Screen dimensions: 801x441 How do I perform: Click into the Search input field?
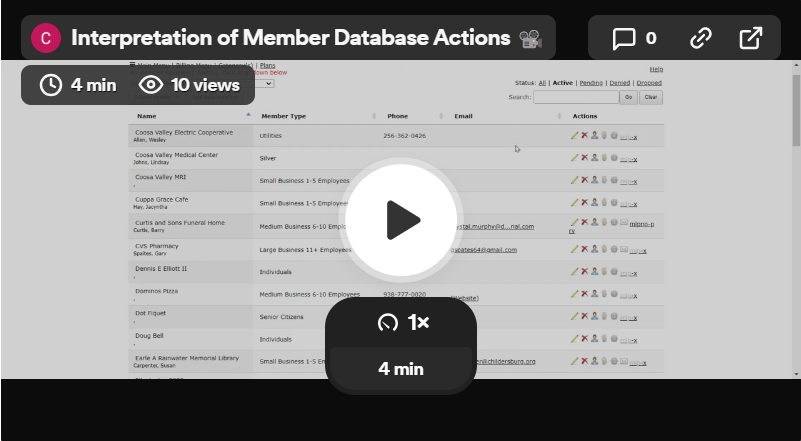coord(575,97)
